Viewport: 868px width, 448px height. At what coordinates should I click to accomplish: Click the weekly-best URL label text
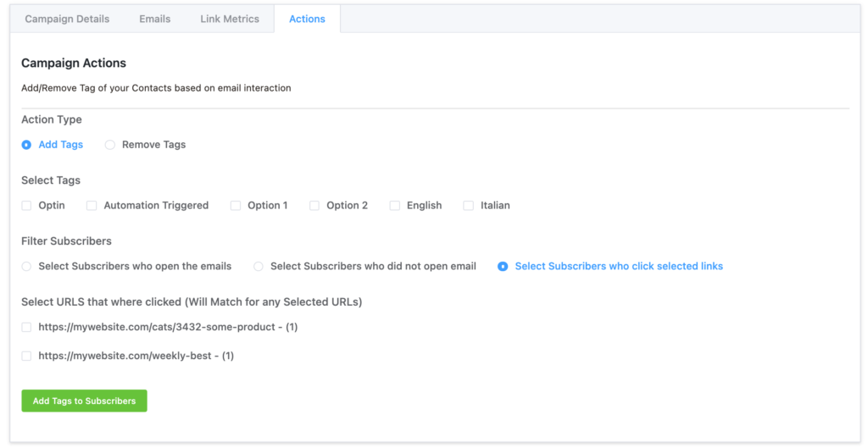tap(136, 357)
